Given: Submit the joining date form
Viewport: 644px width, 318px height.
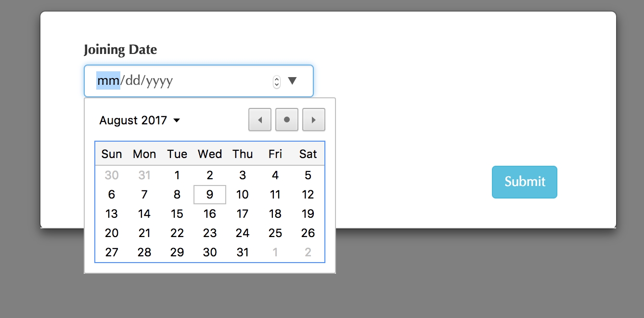Looking at the screenshot, I should (x=525, y=182).
